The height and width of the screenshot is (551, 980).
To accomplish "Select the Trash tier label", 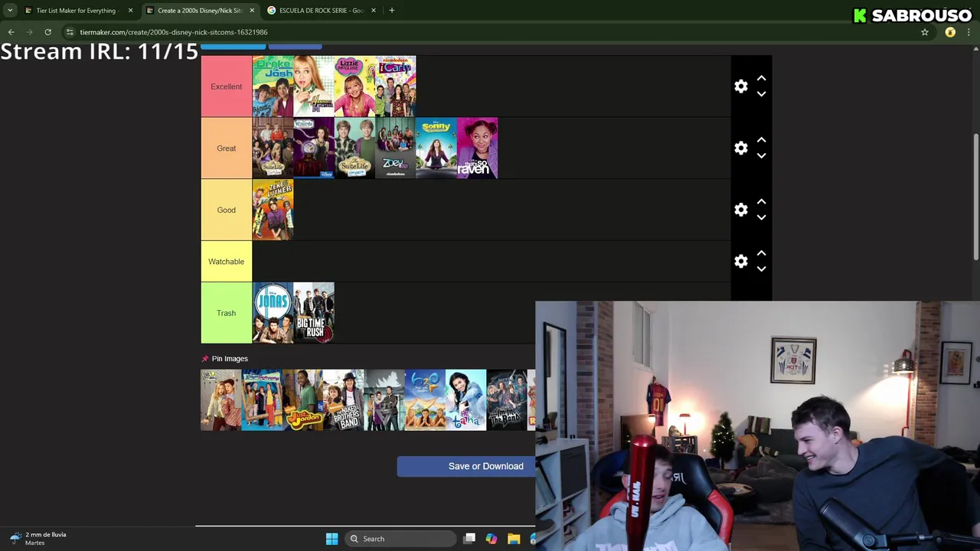I will coord(226,313).
